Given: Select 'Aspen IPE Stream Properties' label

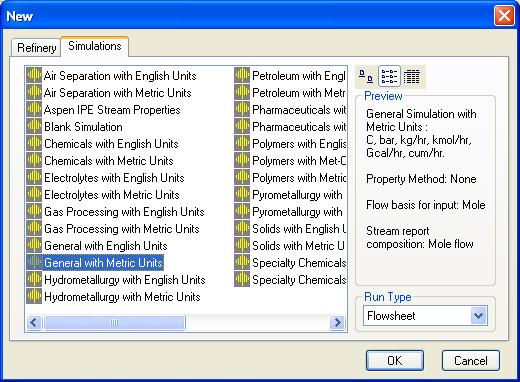Looking at the screenshot, I should pos(112,110).
